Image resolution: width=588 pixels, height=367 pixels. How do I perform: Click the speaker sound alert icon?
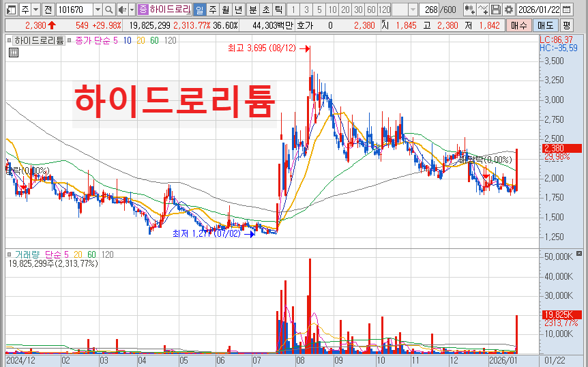[122, 10]
